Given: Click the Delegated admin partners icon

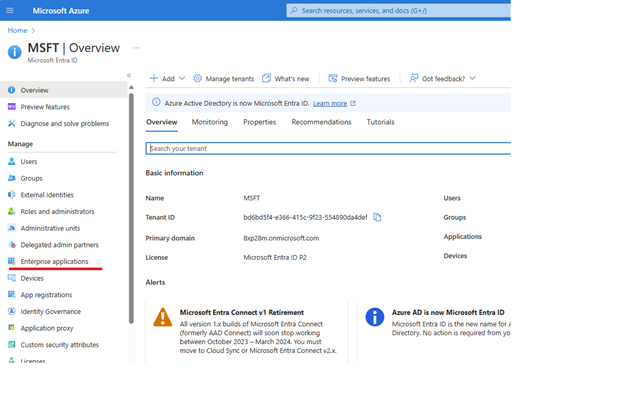Looking at the screenshot, I should (12, 245).
